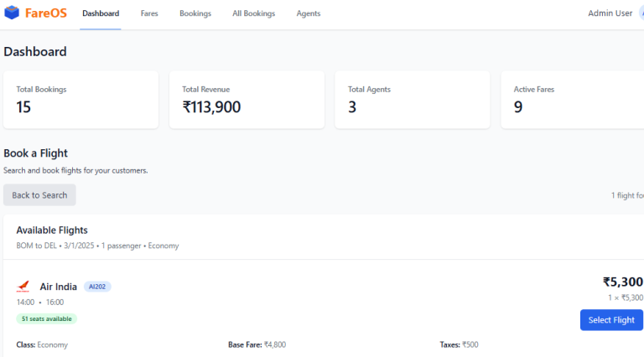Select the Active Fares card
Screen dimensions: 644x357
pyautogui.click(x=573, y=100)
